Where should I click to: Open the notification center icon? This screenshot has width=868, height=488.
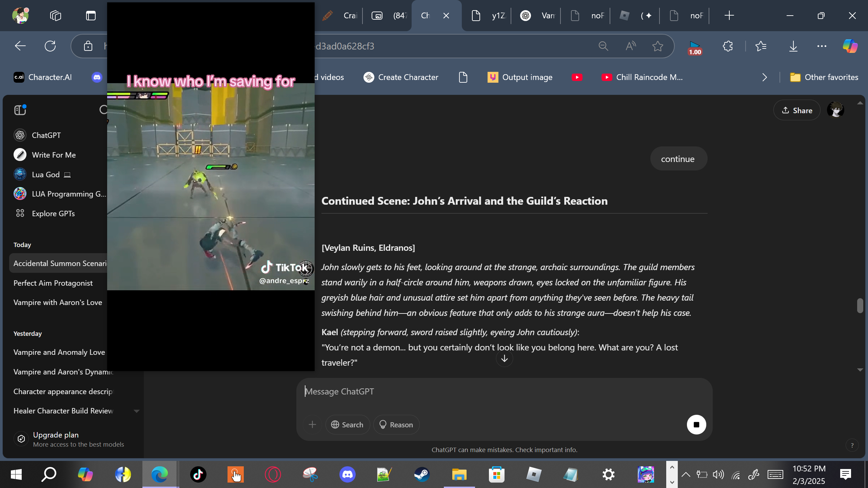[846, 474]
